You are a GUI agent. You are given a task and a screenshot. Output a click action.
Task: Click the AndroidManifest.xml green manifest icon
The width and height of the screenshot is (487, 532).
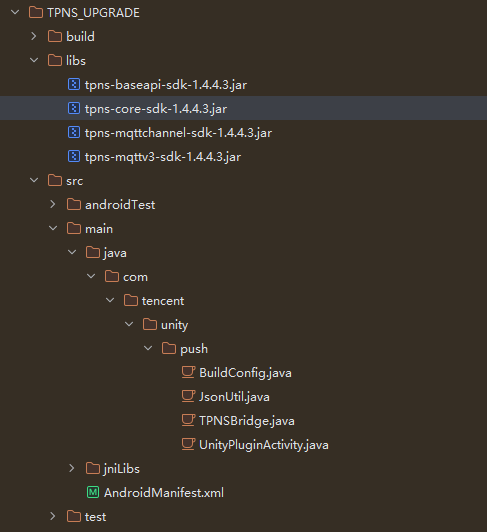pyautogui.click(x=93, y=492)
